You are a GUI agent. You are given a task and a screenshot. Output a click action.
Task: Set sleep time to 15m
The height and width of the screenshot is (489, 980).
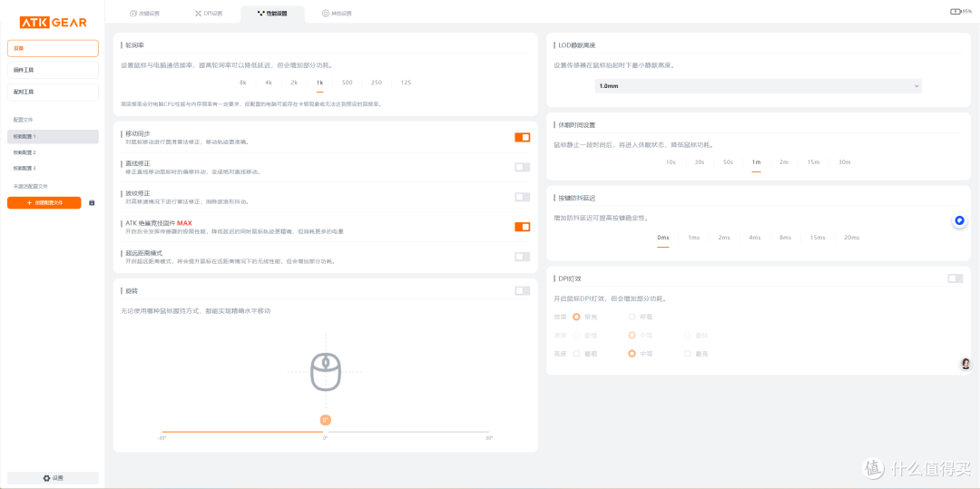point(813,162)
